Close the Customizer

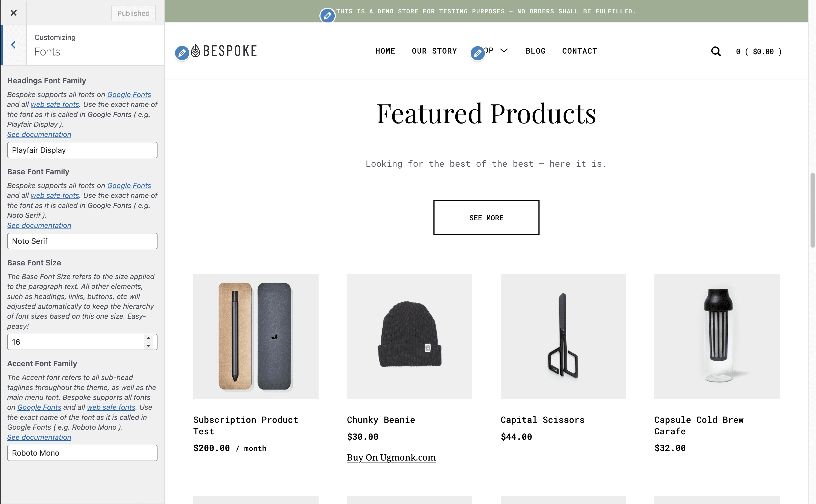tap(14, 13)
